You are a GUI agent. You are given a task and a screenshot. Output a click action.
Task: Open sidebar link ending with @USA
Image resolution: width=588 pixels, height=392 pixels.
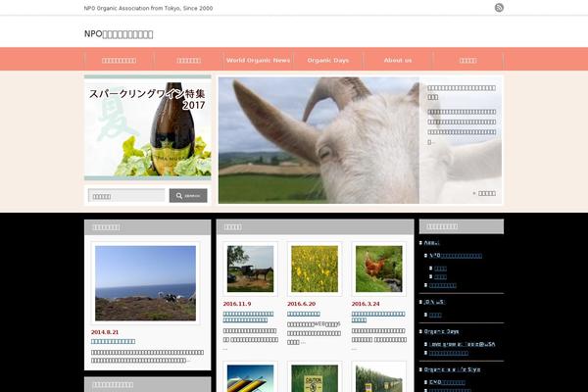(462, 344)
